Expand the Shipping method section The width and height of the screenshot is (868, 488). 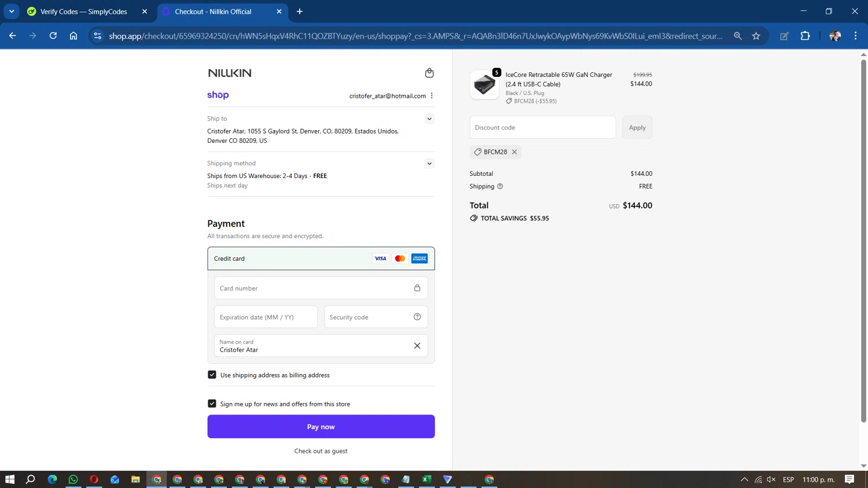pos(429,164)
